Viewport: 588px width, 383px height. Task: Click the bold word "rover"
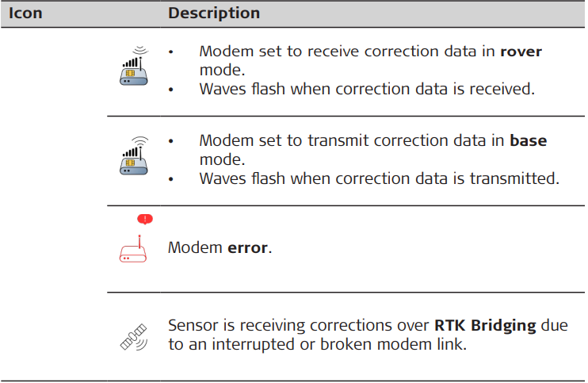tap(521, 52)
